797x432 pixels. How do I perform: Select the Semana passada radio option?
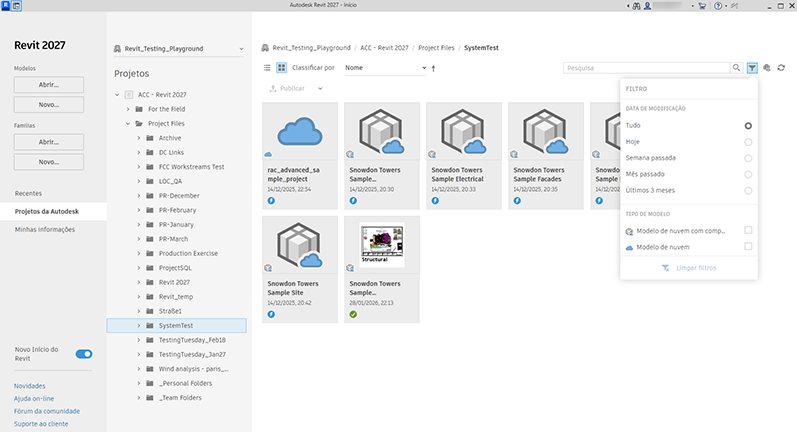(x=748, y=158)
